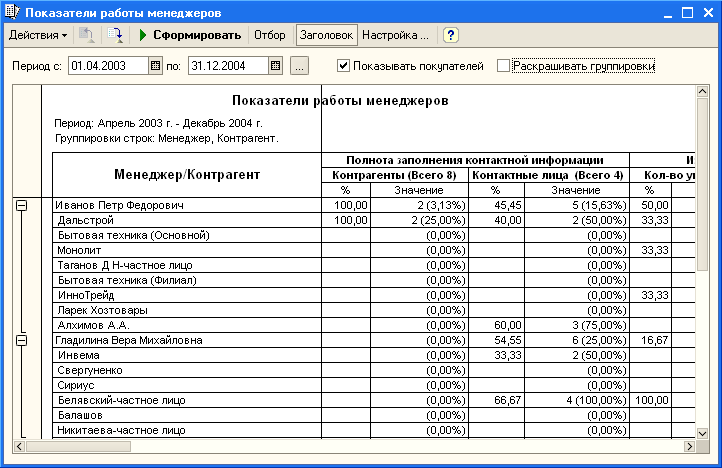Viewport: 722px width, 468px height.
Task: Click cell 4 (100,00%) in Белявский row
Action: 577,400
